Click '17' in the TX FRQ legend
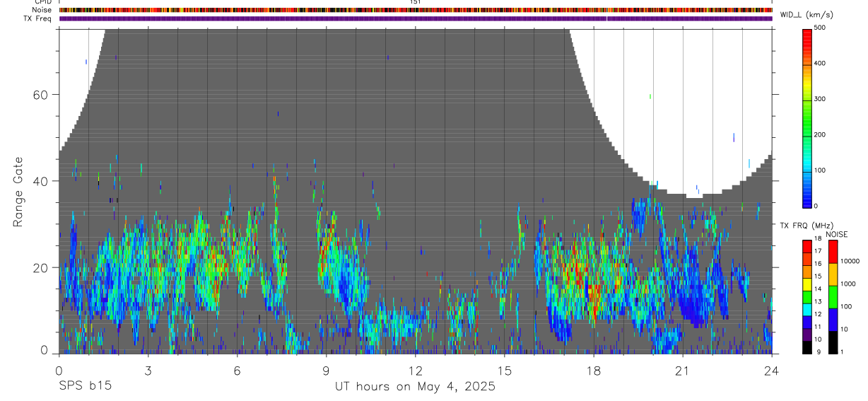Image resolution: width=868 pixels, height=401 pixels. click(819, 251)
